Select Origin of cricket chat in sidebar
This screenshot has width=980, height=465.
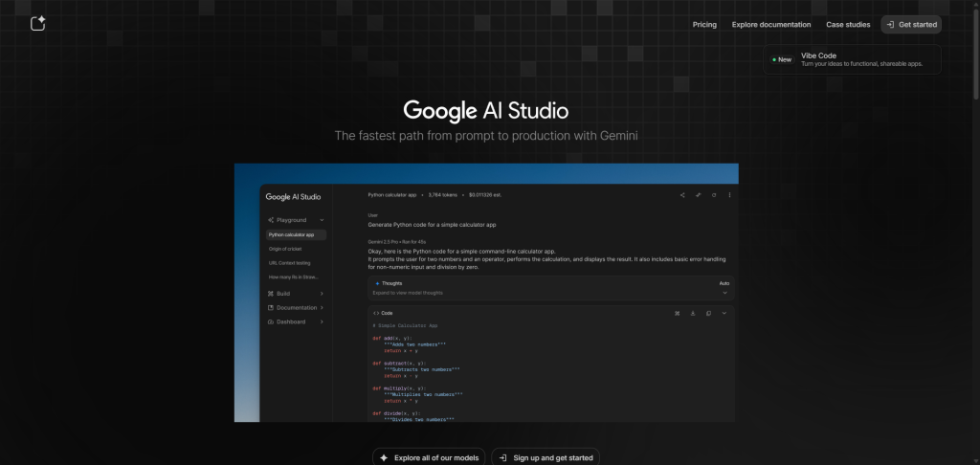285,249
